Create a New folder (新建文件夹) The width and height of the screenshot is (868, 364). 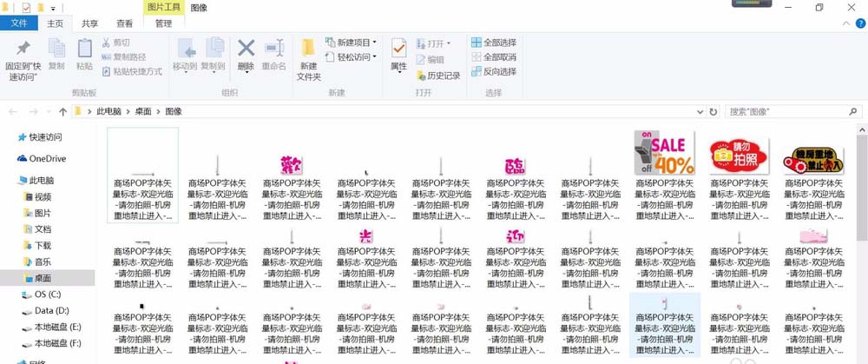pos(309,60)
